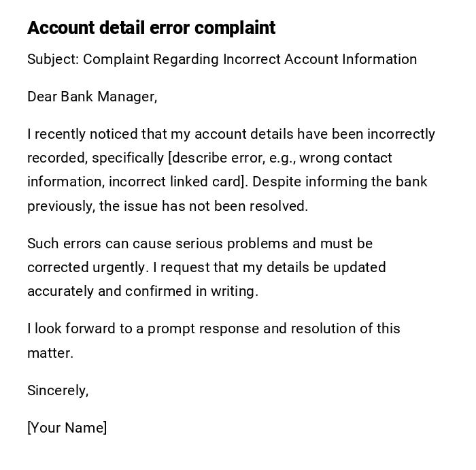Click the "Dear Bank Manager," greeting
This screenshot has height=470, width=476.
point(92,97)
